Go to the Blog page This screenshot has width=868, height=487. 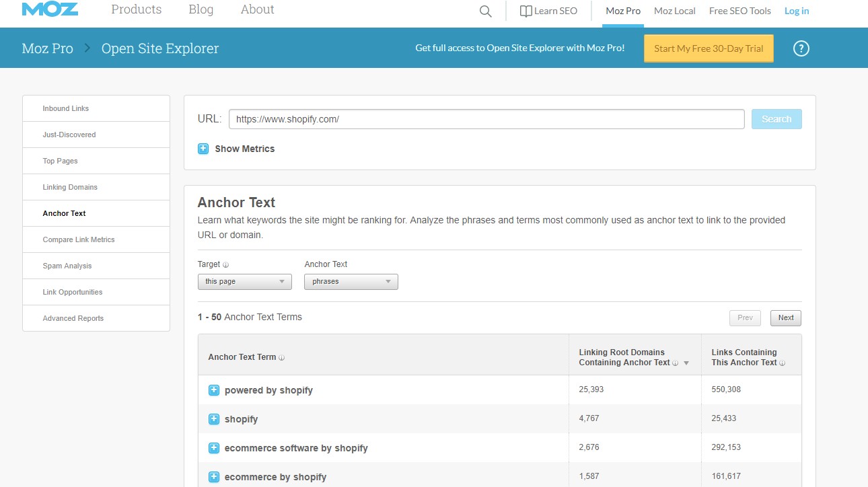point(201,9)
